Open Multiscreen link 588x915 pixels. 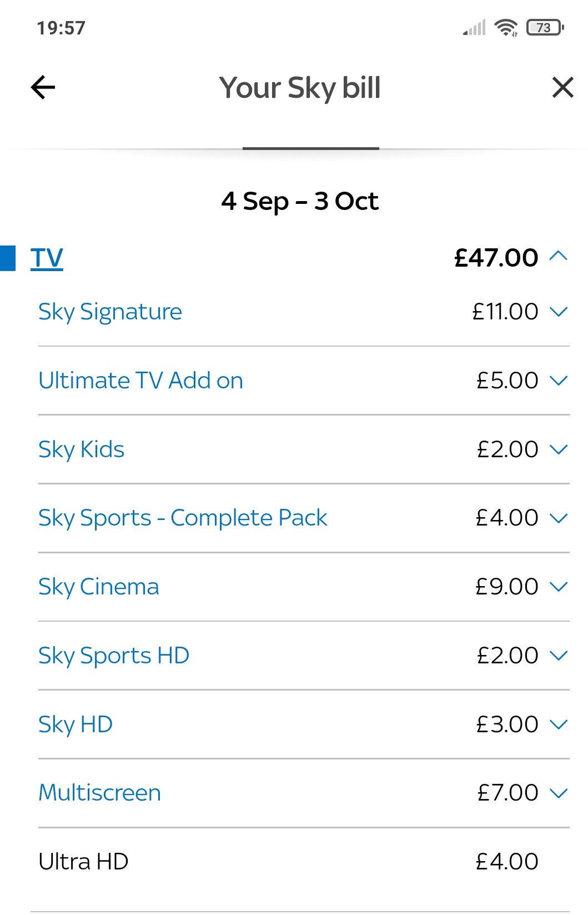pyautogui.click(x=99, y=793)
